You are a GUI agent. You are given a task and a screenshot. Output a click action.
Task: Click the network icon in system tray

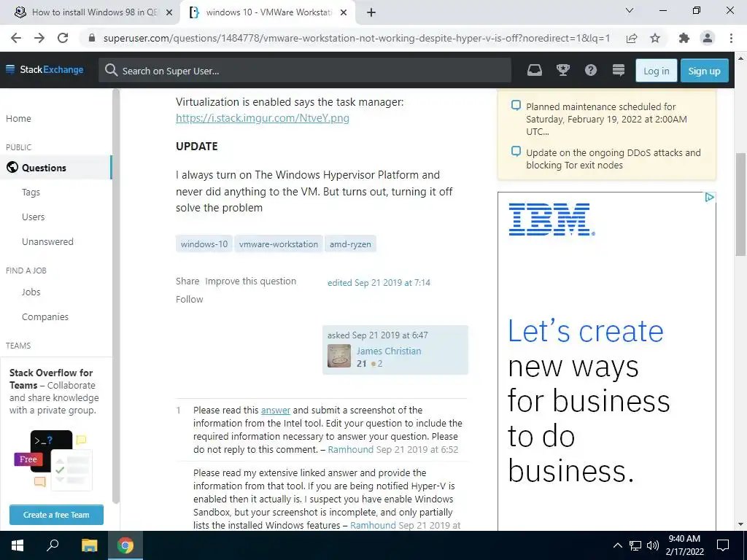point(635,545)
